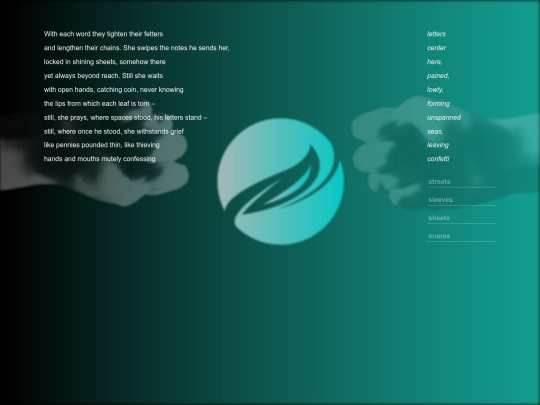The width and height of the screenshot is (540, 405).
Task: Click the round leaf logo in the center
Action: (x=280, y=181)
